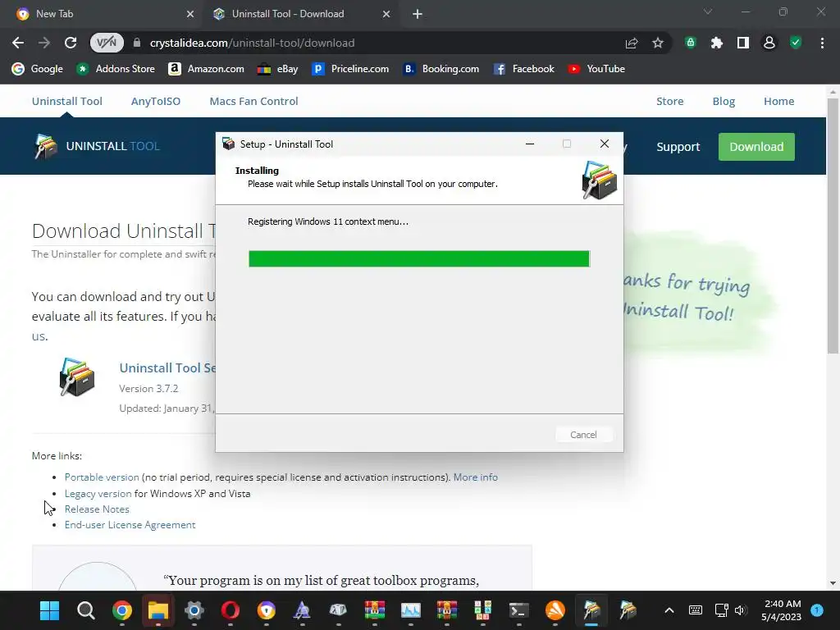840x630 pixels.
Task: Minimize the Setup - Uninstall Tool dialog
Action: [x=530, y=144]
